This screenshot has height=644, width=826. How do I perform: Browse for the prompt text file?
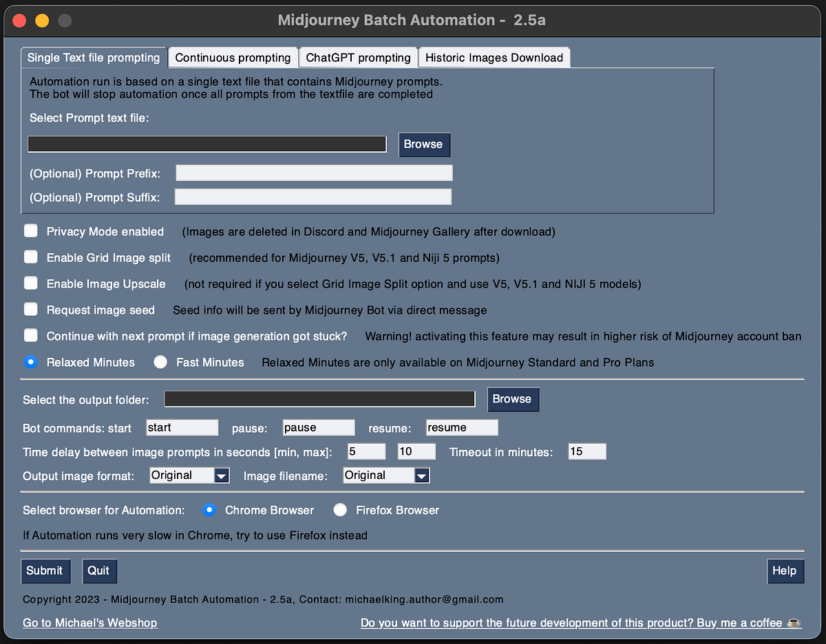[x=424, y=144]
